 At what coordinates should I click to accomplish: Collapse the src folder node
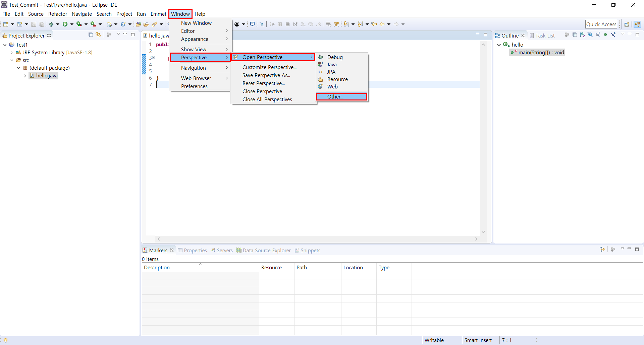[12, 60]
